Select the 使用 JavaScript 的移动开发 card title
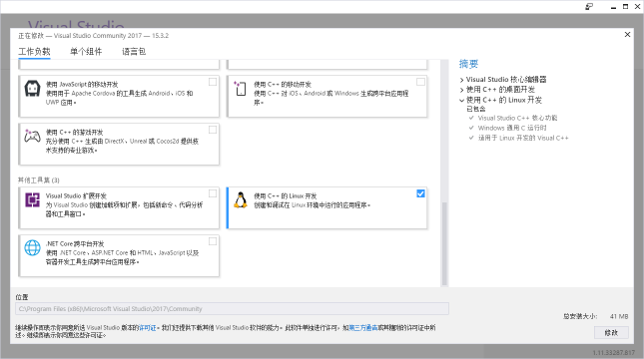The height and width of the screenshot is (359, 644). click(x=82, y=84)
